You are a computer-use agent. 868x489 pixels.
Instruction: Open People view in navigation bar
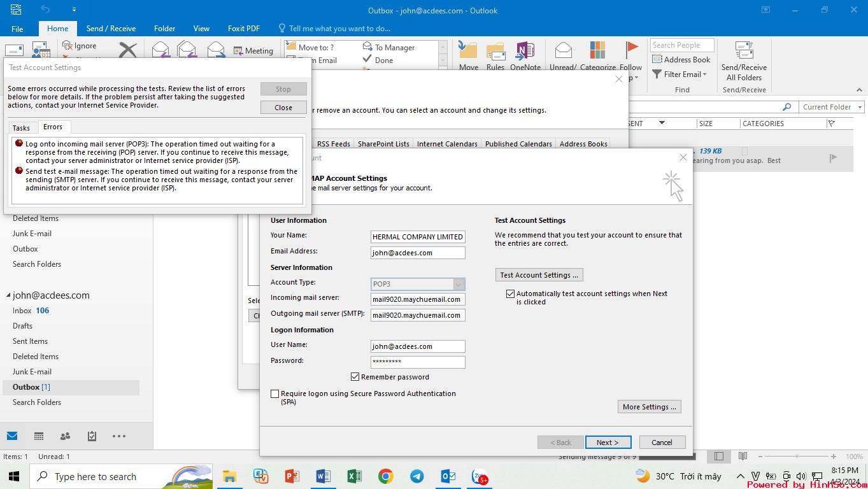click(65, 436)
